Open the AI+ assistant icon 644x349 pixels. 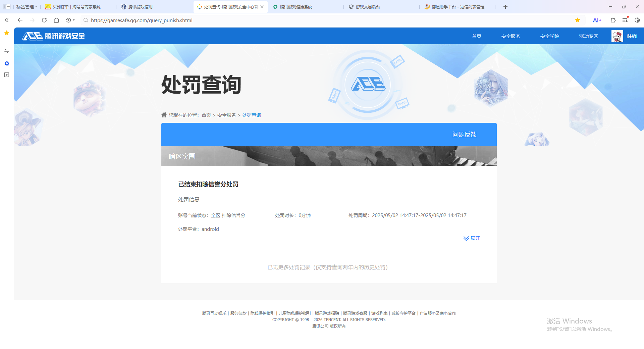(597, 20)
